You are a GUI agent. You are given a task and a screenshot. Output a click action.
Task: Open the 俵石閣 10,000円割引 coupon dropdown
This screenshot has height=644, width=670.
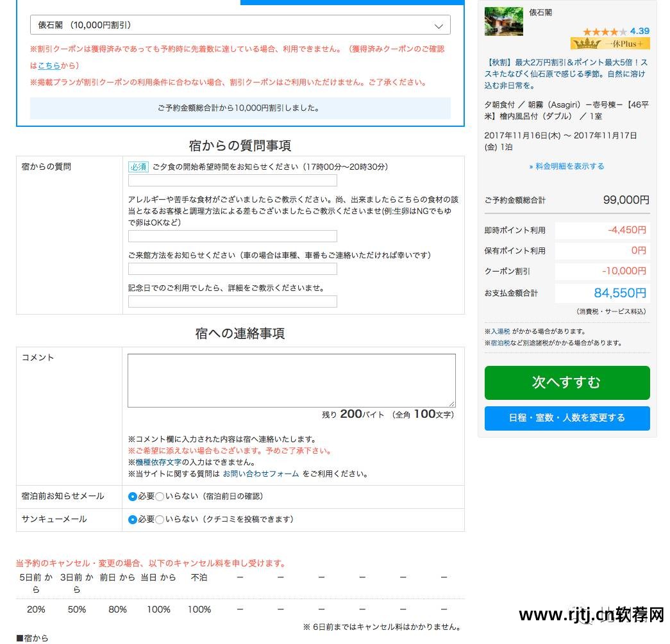240,25
